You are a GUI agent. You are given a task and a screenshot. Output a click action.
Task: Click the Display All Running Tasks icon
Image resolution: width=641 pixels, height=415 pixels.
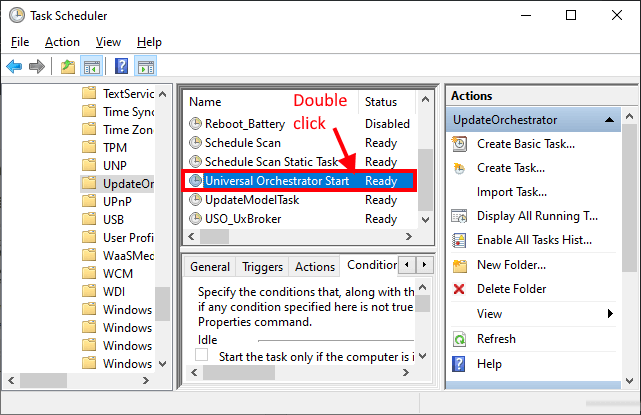pos(459,216)
